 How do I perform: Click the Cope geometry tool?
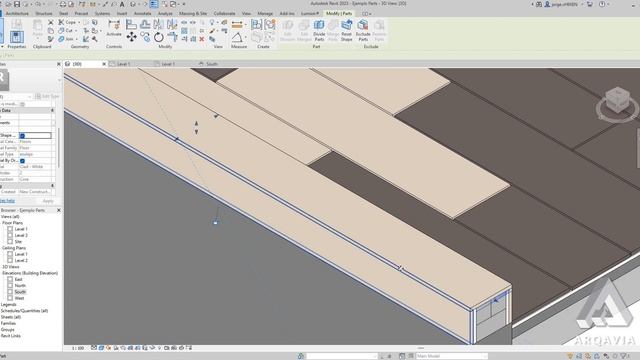pyautogui.click(x=68, y=22)
